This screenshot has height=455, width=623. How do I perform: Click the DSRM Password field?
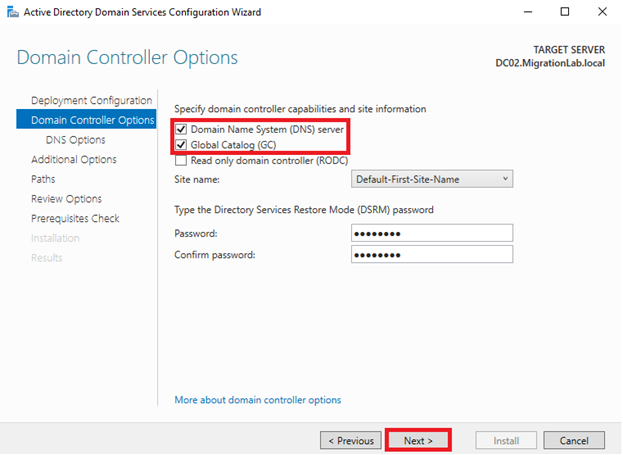pos(432,233)
